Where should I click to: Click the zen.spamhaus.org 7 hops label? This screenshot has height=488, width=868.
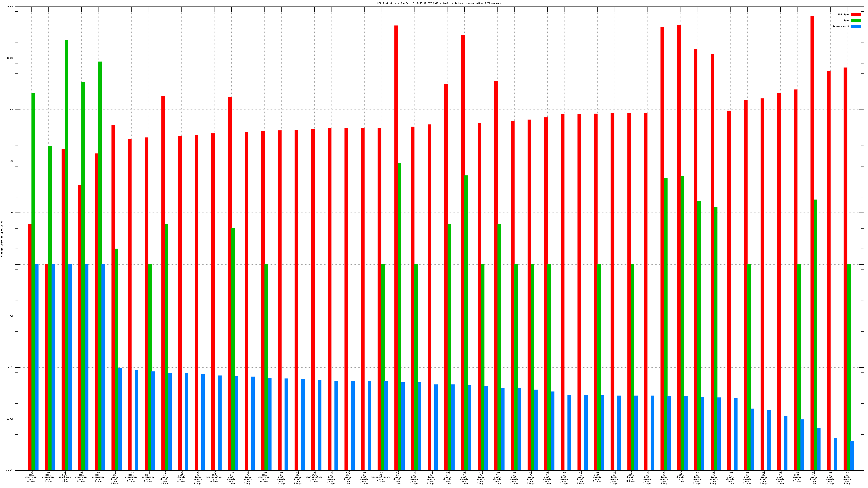pos(148,477)
